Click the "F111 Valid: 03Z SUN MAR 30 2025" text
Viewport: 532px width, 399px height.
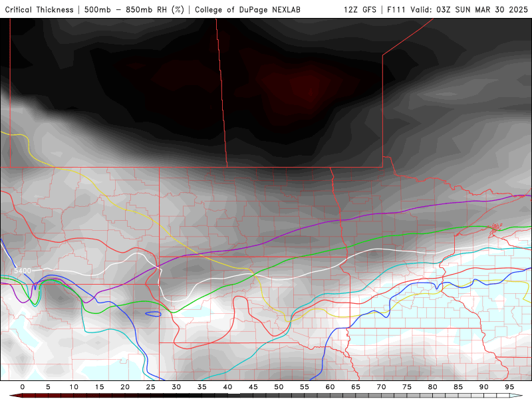tap(458, 10)
